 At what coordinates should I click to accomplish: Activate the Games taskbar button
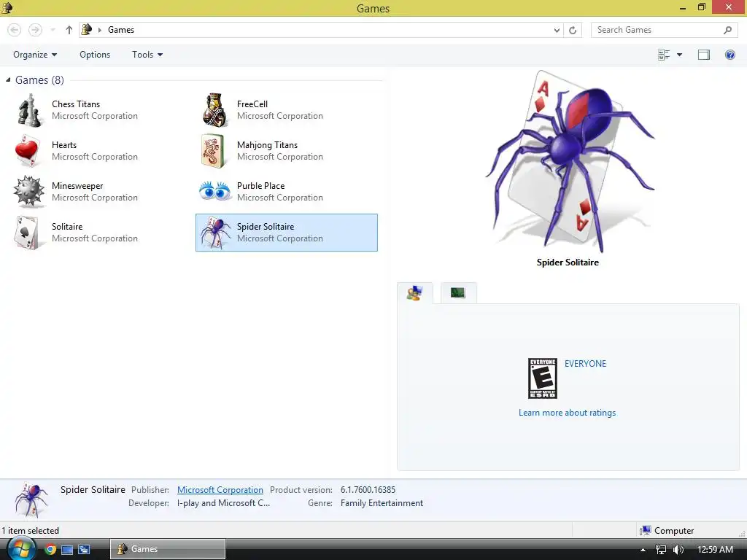click(x=168, y=549)
